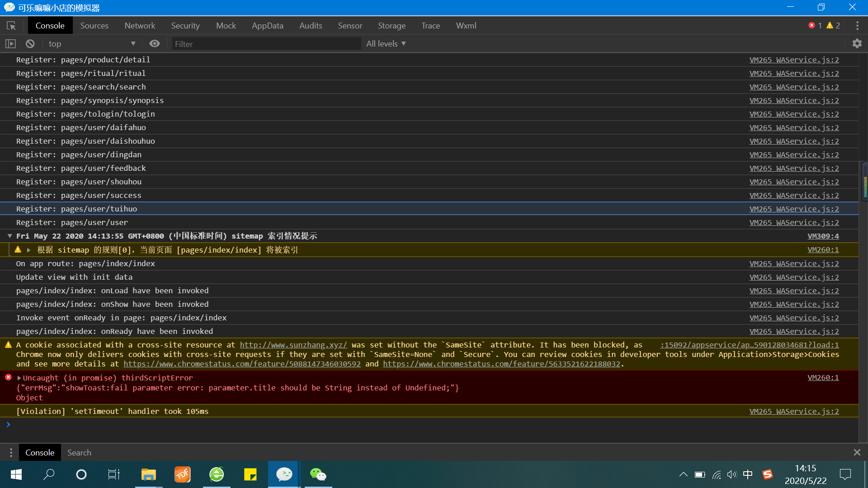Screen dimensions: 868x488
Task: Collapse the sitemap log group
Action: [9, 236]
